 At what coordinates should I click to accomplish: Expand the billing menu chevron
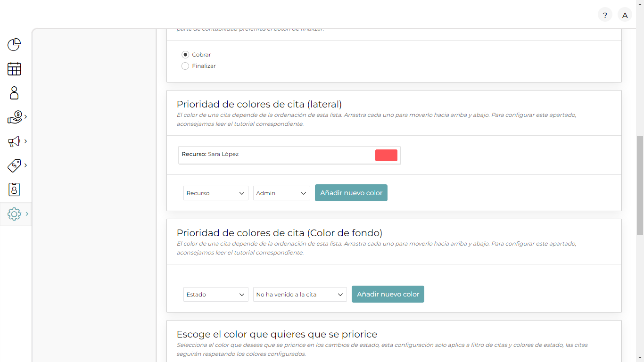(x=25, y=117)
